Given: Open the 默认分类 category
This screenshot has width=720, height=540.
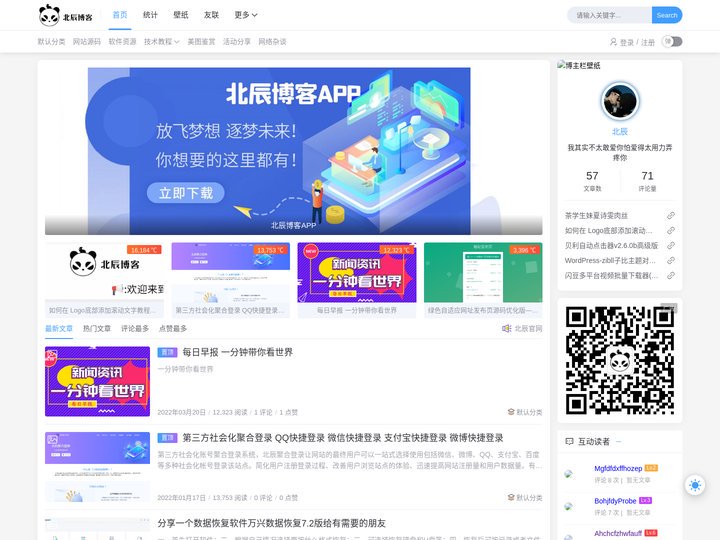Looking at the screenshot, I should (51, 42).
